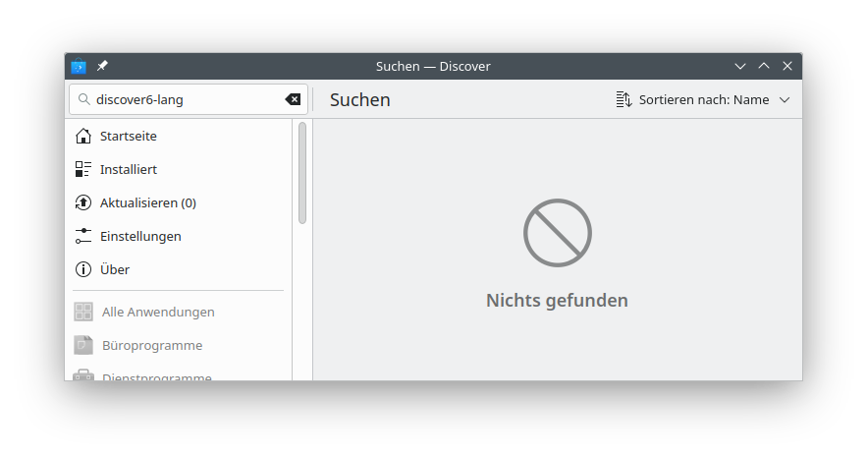868x458 pixels.
Task: Click the Büroprogramme category icon
Action: [x=83, y=345]
